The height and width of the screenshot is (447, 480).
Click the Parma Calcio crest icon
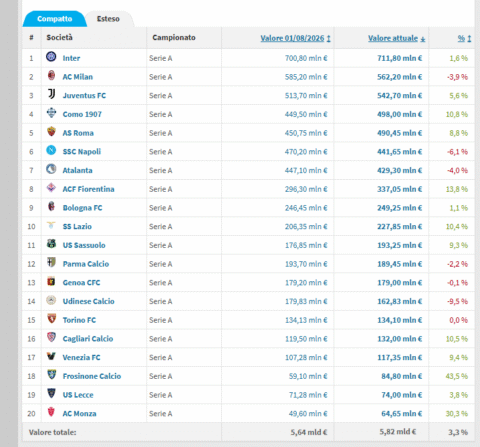[51, 262]
